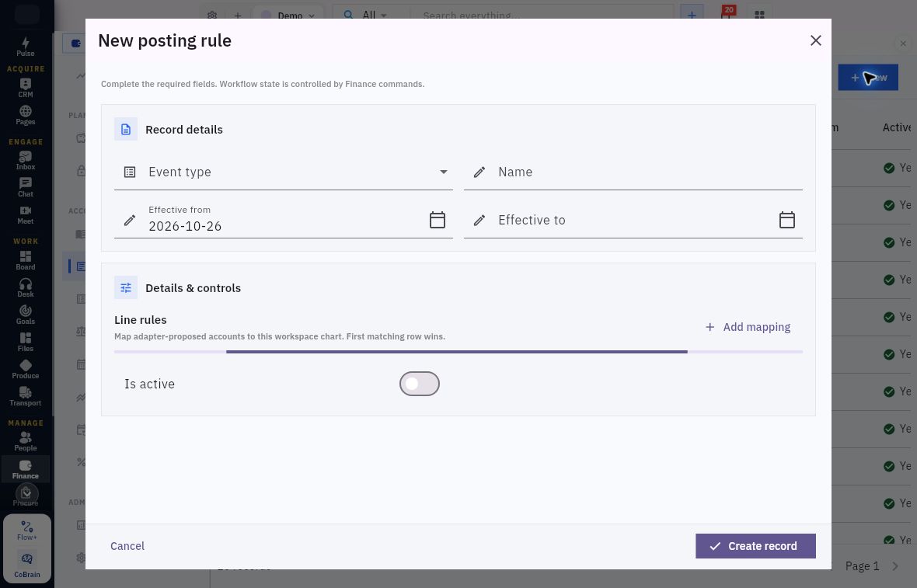Click the blue plus button in top bar
Image resolution: width=917 pixels, height=588 pixels.
(x=692, y=15)
